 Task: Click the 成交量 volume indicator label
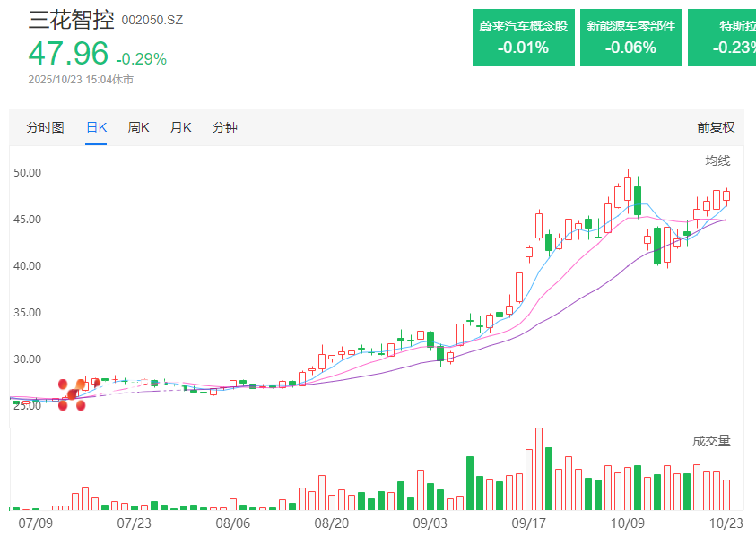[711, 441]
